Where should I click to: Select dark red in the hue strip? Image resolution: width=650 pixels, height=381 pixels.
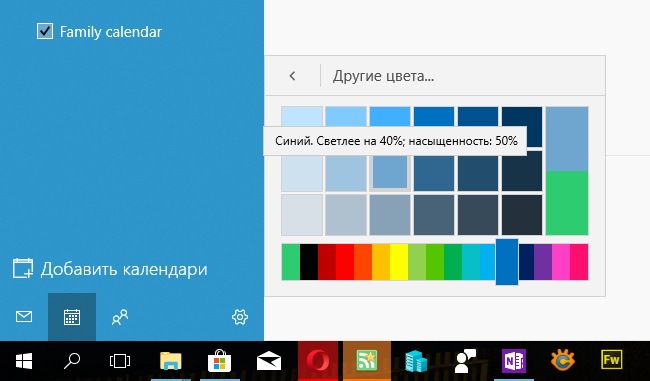(x=327, y=262)
